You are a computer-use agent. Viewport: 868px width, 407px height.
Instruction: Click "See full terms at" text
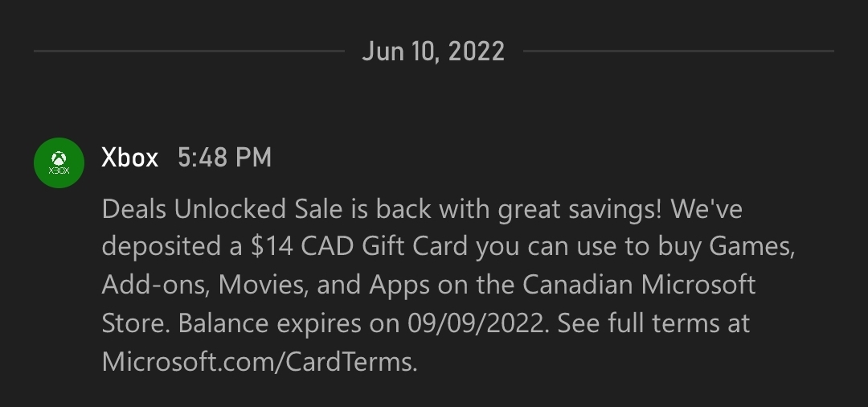[653, 323]
